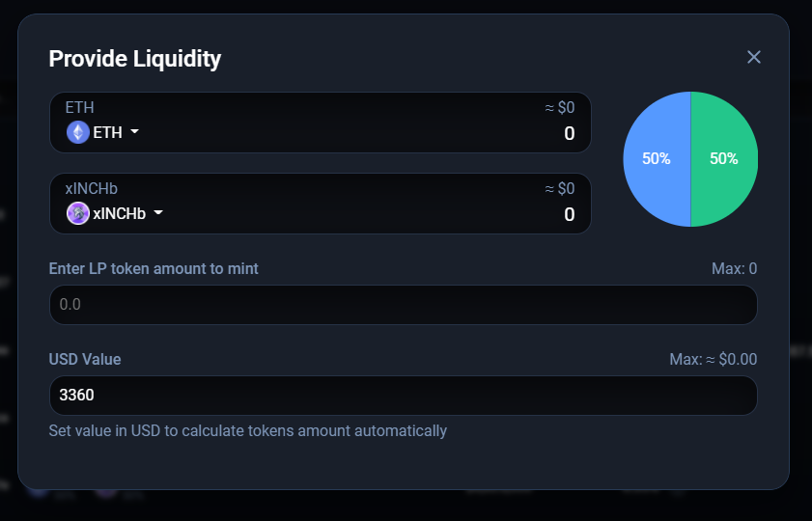The image size is (812, 521).
Task: Click the green 50% pie chart slice
Action: coord(724,159)
